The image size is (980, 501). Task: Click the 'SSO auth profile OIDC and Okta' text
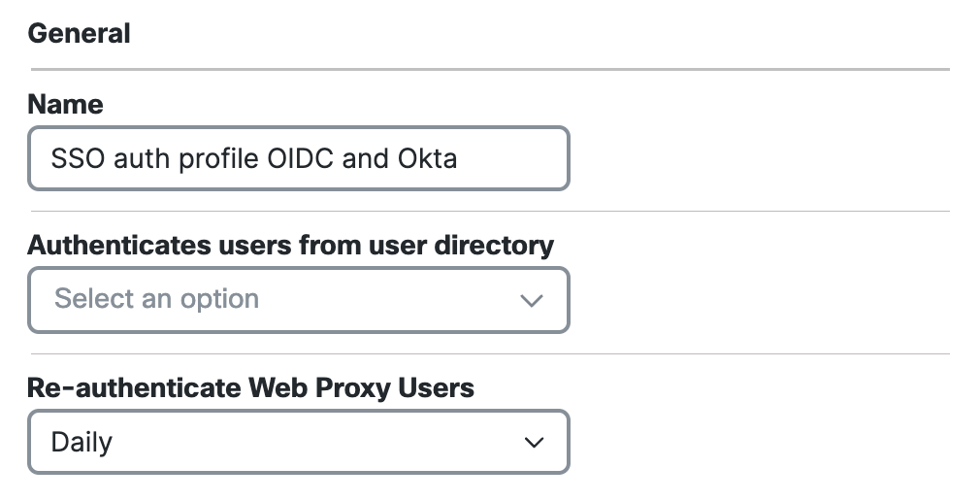(254, 159)
